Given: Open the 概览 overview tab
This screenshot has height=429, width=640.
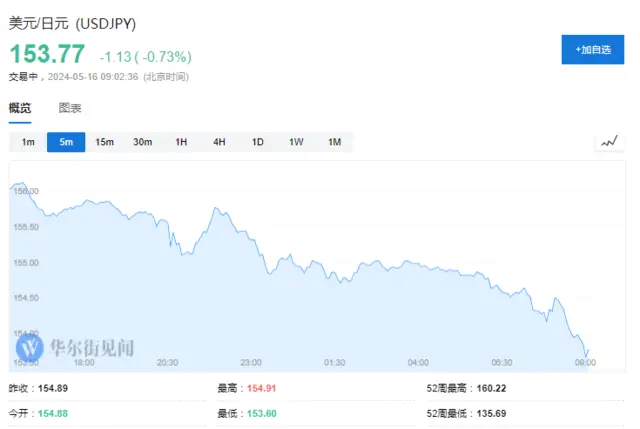Looking at the screenshot, I should [x=20, y=108].
